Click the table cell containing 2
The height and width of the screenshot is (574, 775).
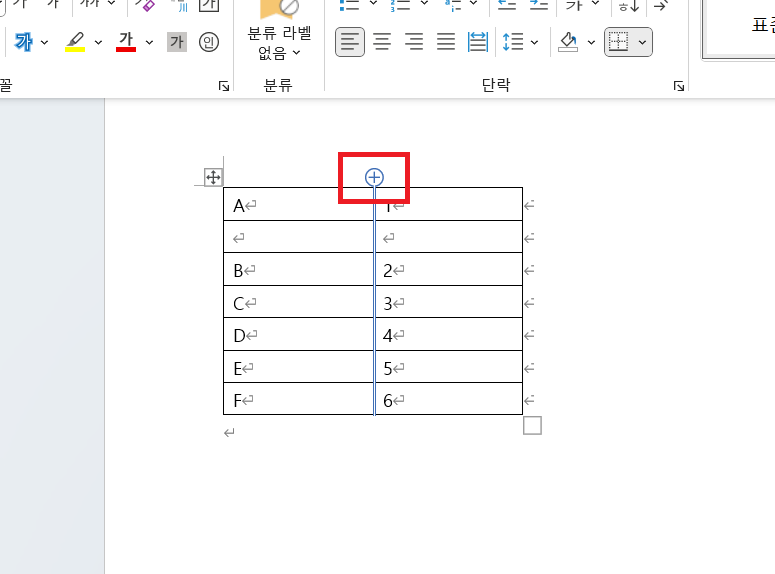[x=449, y=269]
